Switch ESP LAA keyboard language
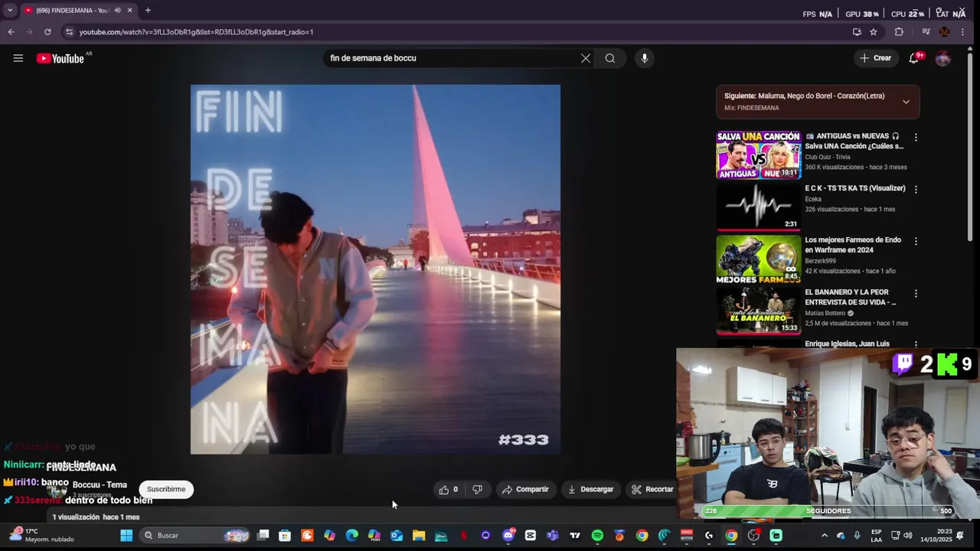Image resolution: width=980 pixels, height=551 pixels. 877,535
